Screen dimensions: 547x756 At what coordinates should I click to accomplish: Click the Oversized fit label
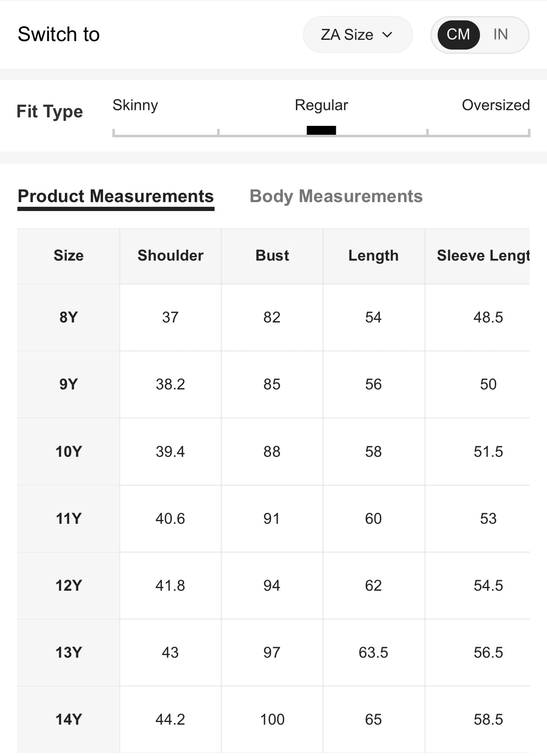pyautogui.click(x=495, y=105)
